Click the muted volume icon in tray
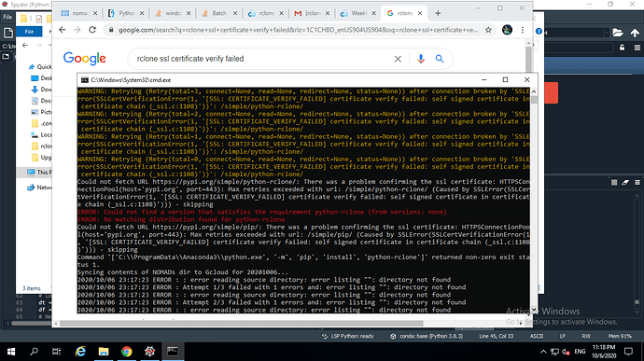This screenshot has width=644, height=361. [x=566, y=352]
